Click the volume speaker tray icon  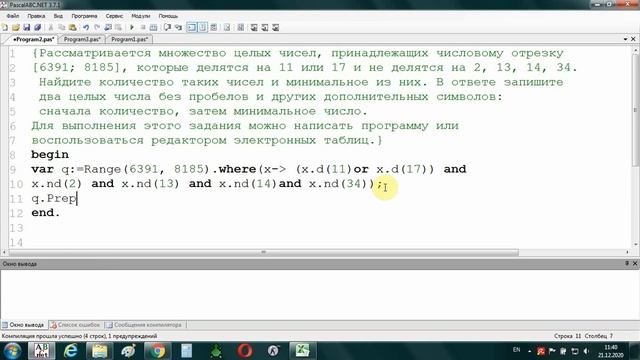[x=586, y=351]
